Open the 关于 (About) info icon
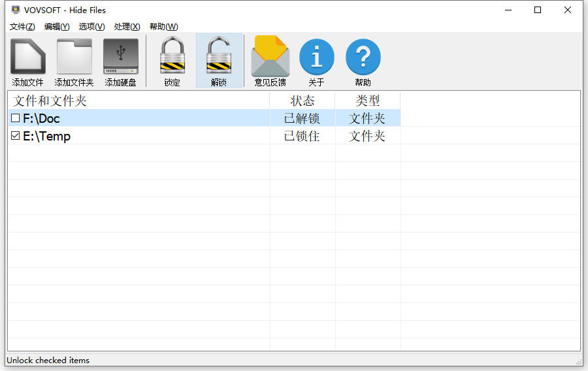Image resolution: width=588 pixels, height=371 pixels. click(317, 57)
